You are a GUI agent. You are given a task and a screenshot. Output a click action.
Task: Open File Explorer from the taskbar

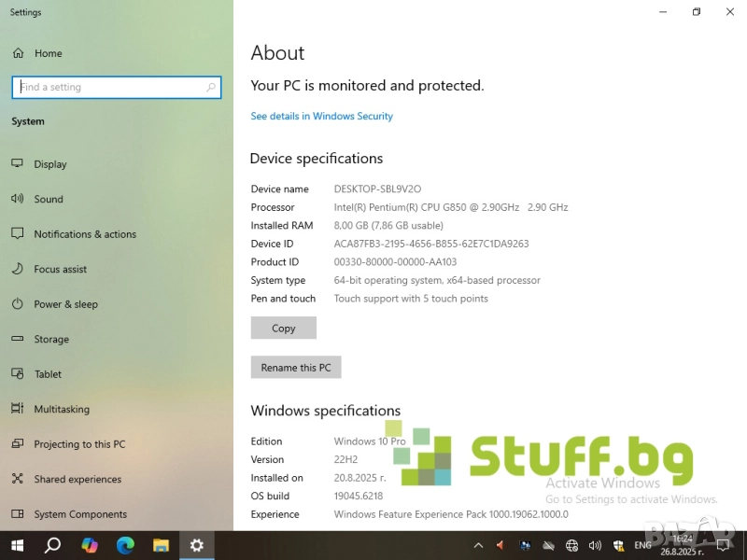click(x=161, y=545)
